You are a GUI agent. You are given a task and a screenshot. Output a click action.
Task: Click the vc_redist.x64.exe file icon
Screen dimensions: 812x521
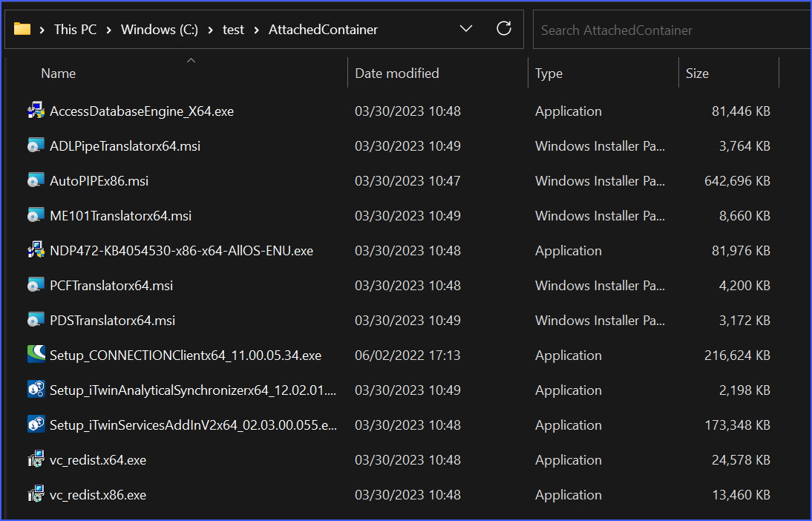[36, 459]
